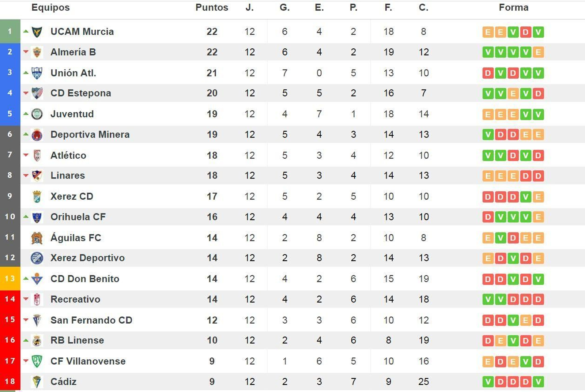Image resolution: width=585 pixels, height=392 pixels.
Task: Select the UCAM Murcia club crest
Action: pos(37,32)
